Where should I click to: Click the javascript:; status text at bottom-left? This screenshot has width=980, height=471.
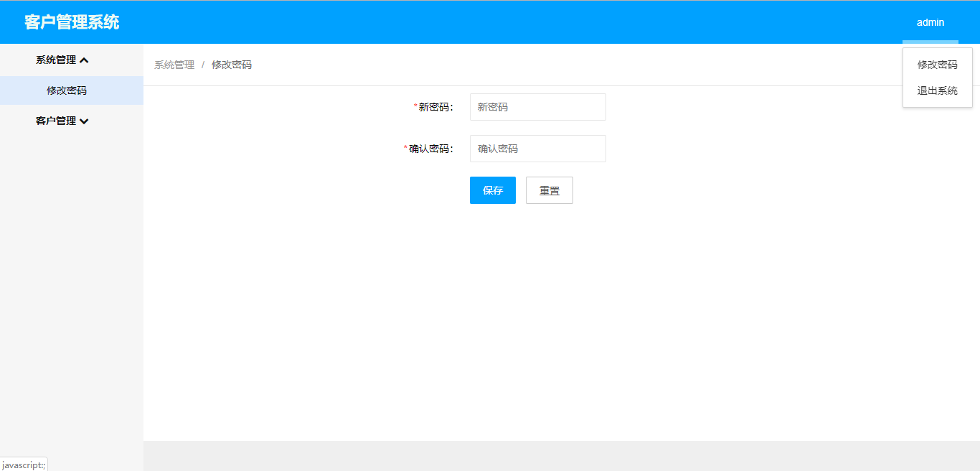click(x=24, y=465)
